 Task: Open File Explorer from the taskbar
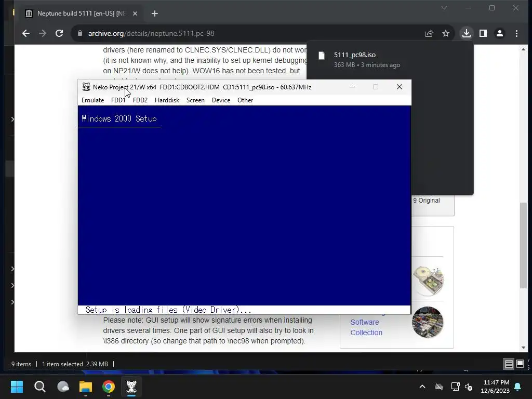coord(86,387)
